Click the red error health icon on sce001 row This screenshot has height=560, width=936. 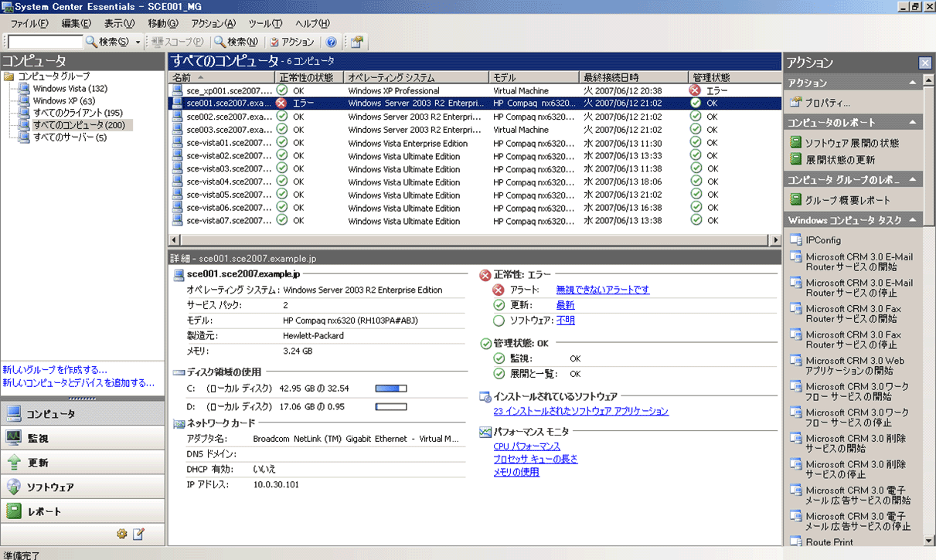pos(281,103)
